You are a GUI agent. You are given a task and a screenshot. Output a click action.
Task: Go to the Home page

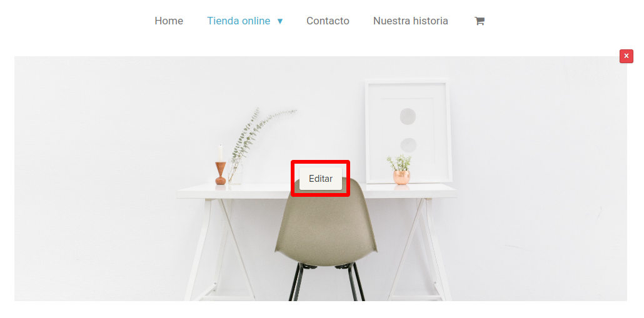tap(169, 21)
